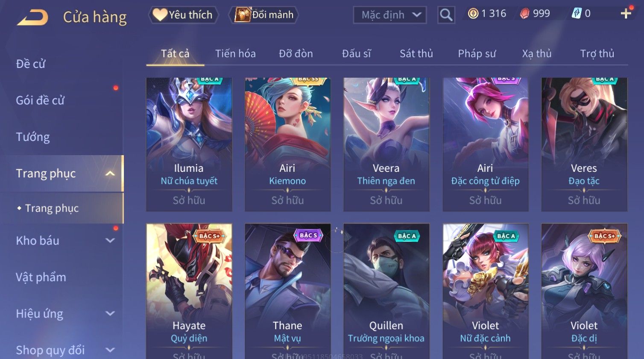Open Yêu thích favorites heart button
644x359 pixels.
click(x=183, y=15)
